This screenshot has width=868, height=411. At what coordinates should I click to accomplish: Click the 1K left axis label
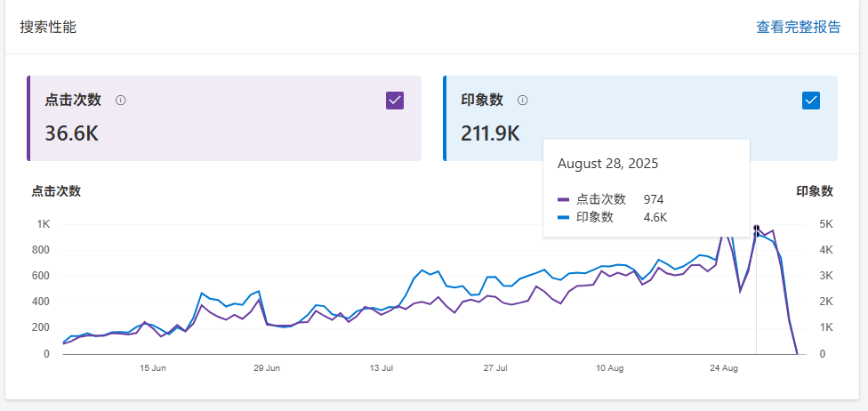coord(44,224)
